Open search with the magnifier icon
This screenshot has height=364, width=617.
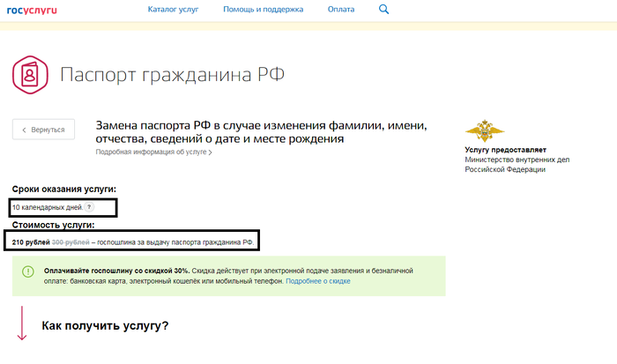click(x=383, y=10)
